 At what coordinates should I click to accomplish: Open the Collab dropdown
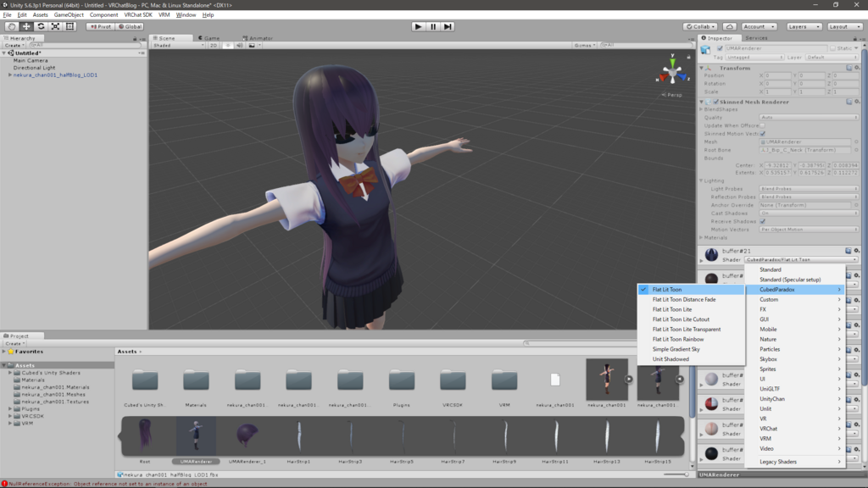point(701,26)
